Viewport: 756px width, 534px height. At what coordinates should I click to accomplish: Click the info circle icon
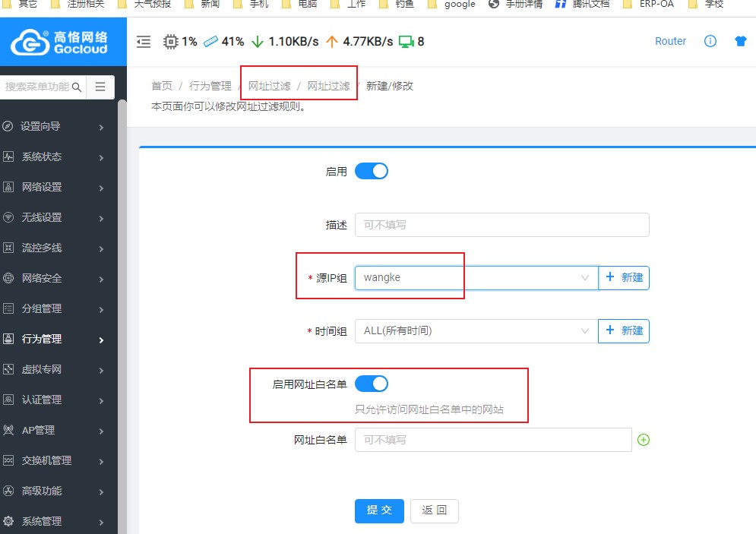click(710, 42)
